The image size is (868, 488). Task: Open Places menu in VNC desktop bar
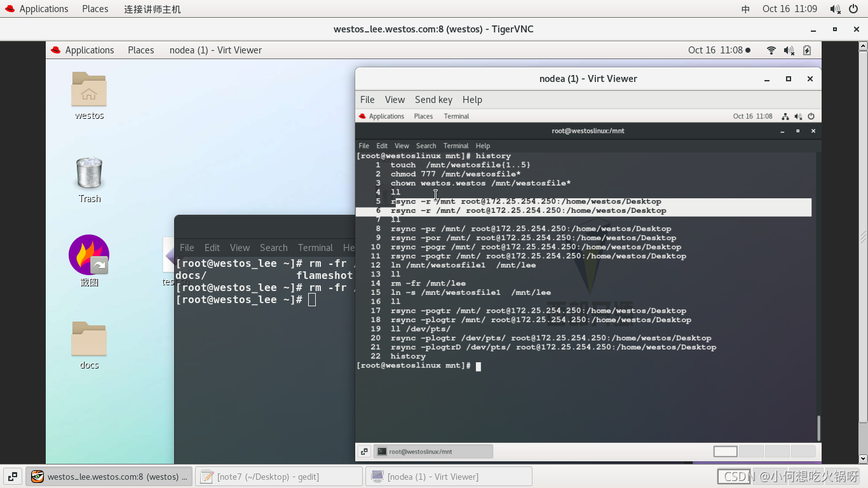[x=140, y=50]
